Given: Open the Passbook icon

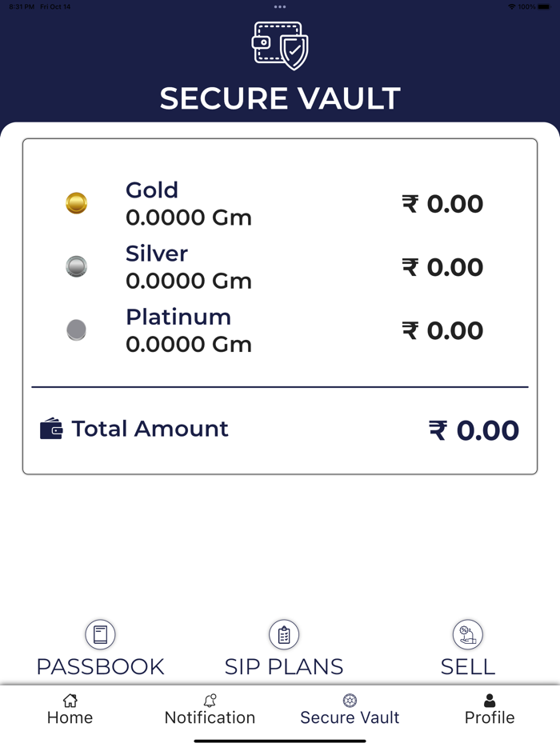Looking at the screenshot, I should click(x=100, y=635).
